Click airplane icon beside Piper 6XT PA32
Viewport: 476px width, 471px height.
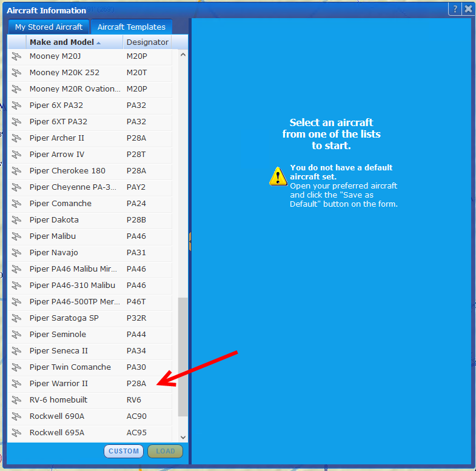click(16, 122)
